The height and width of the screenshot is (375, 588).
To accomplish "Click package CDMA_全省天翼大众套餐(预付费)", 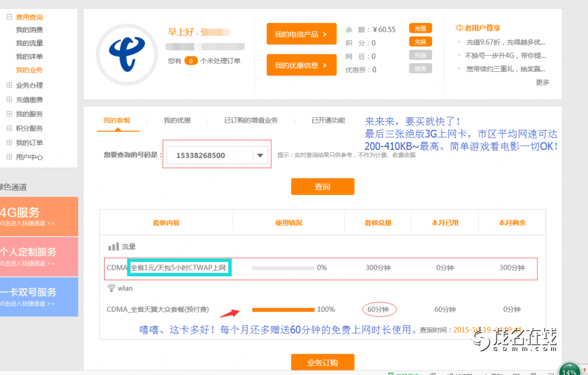I will pos(158,310).
